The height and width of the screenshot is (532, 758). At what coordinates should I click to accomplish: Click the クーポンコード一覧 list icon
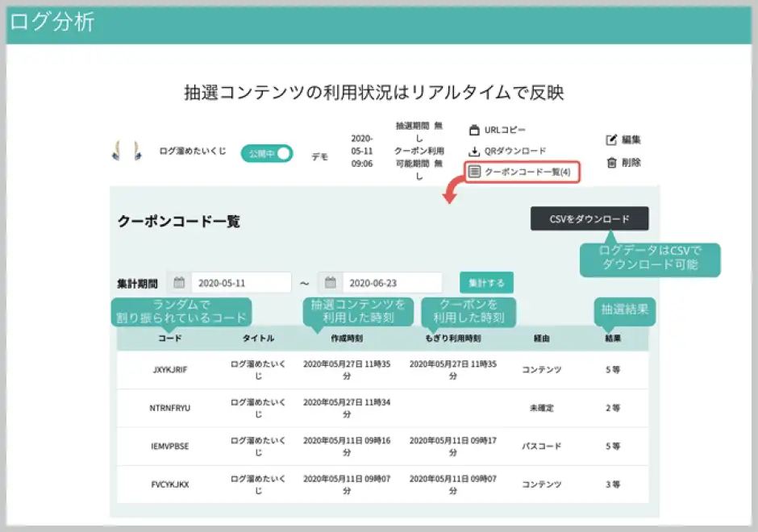pos(475,172)
